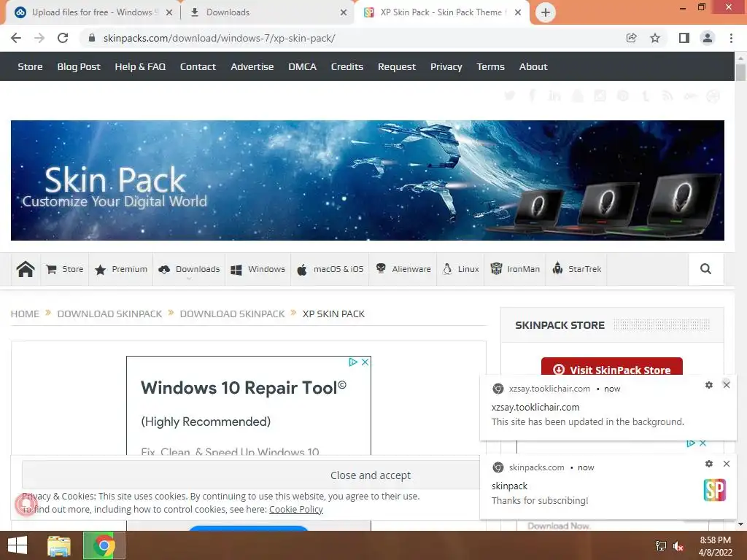Image resolution: width=747 pixels, height=560 pixels.
Task: Open the Chrome profile avatar
Action: click(708, 38)
